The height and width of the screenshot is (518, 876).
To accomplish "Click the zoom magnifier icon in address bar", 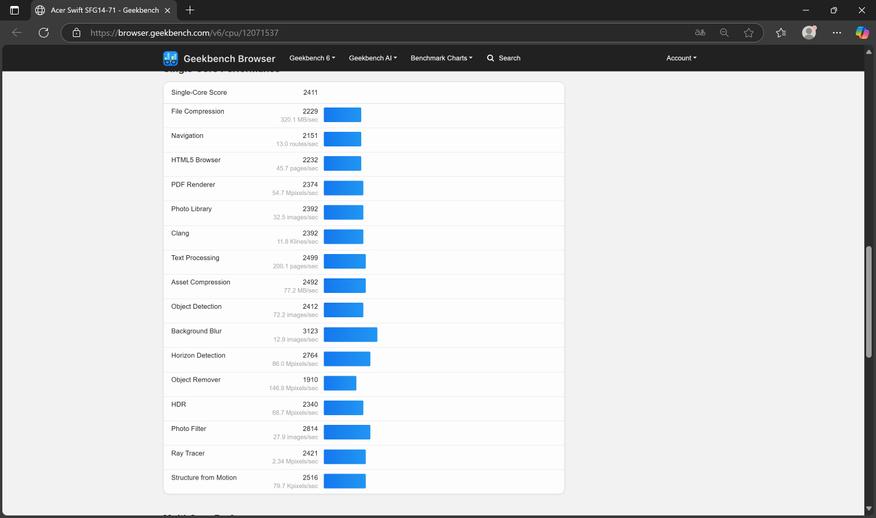I will [724, 32].
